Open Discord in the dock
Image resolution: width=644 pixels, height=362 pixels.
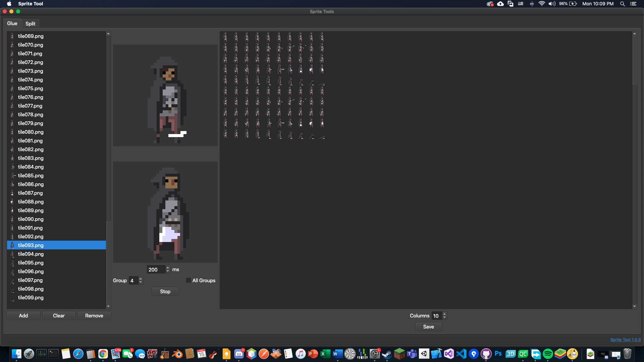coord(239,354)
